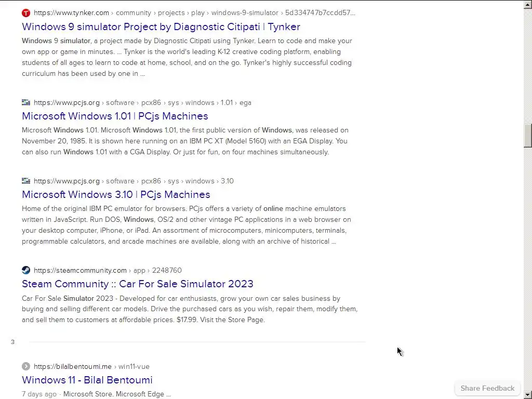Click the Steam favicon icon

click(26, 270)
